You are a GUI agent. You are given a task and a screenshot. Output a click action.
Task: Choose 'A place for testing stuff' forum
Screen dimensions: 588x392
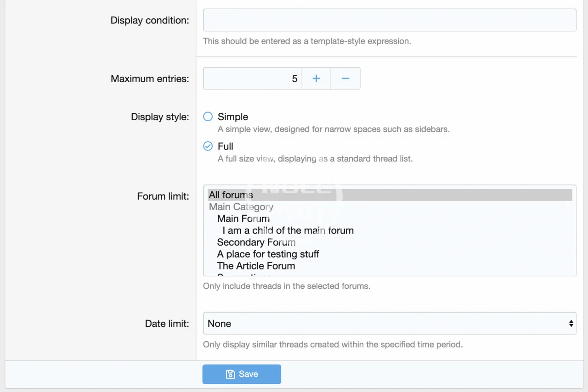point(268,254)
